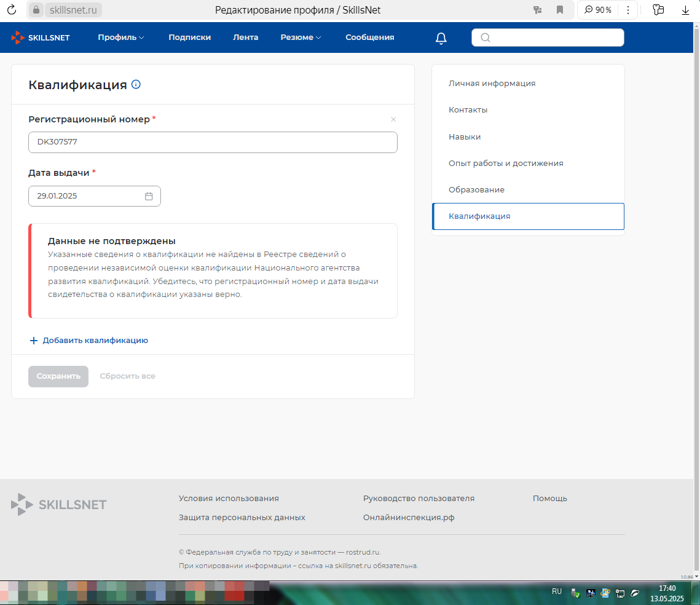Show info tooltip next to Квалификация heading
Viewport: 700px width, 605px height.
[x=136, y=84]
